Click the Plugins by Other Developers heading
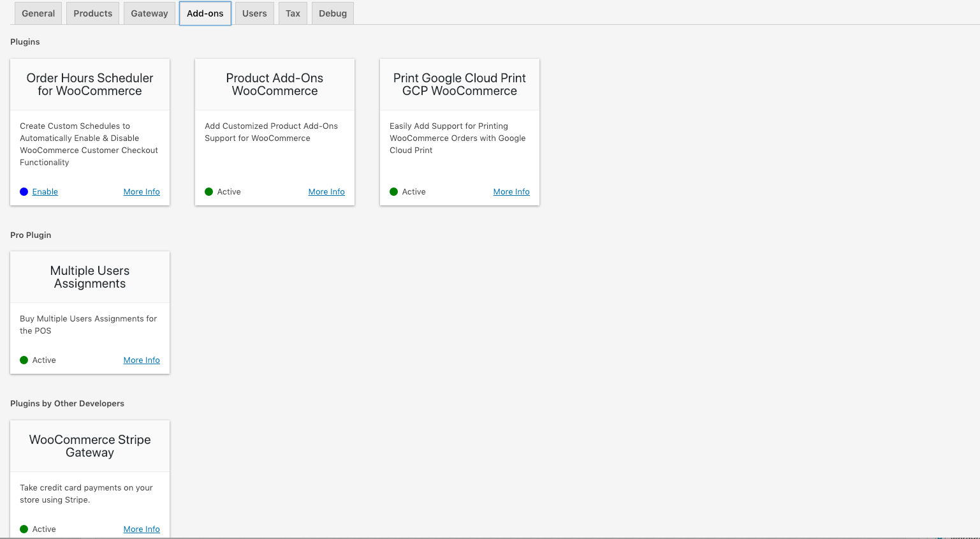Screen dimensions: 980x539 click(x=67, y=404)
